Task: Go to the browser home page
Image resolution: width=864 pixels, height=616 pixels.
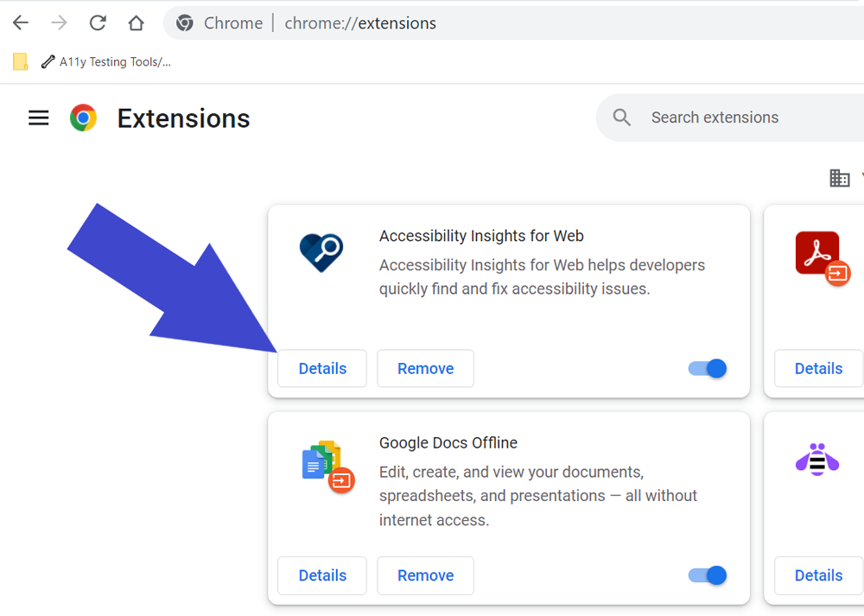Action: 137,22
